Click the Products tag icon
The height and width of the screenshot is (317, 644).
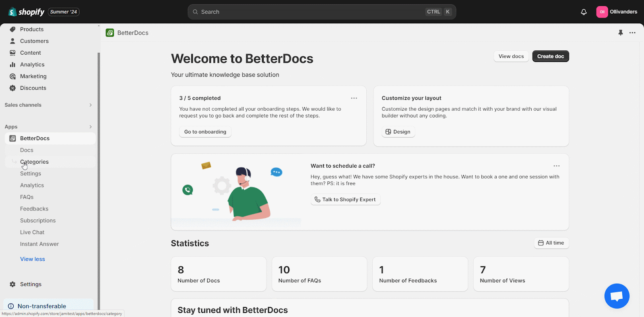point(12,29)
